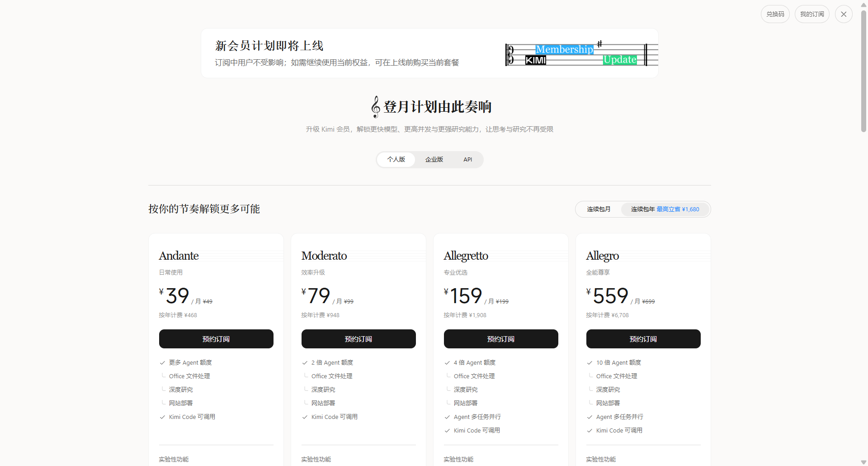Click the 按年计费 ¥468 text
The width and height of the screenshot is (868, 466).
pos(178,315)
